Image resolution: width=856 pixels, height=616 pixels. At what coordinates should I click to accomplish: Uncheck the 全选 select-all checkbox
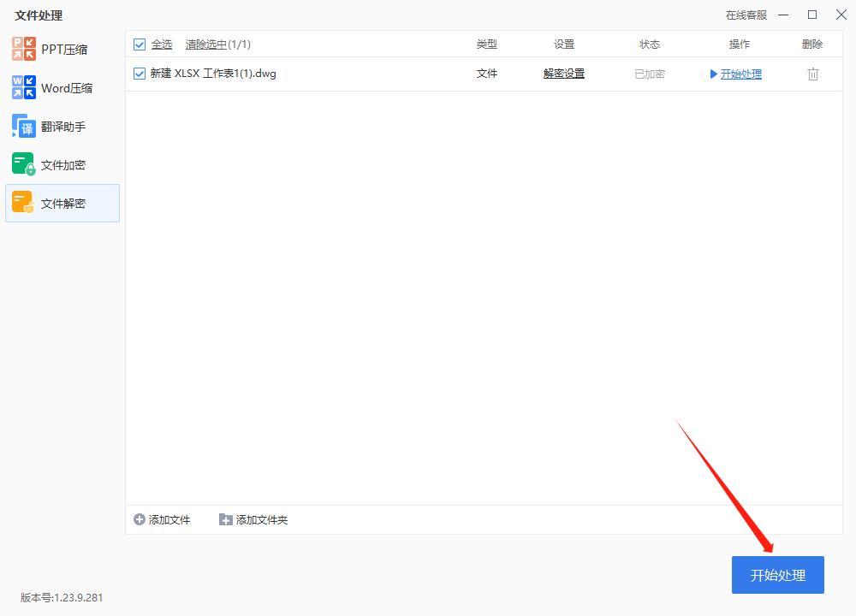139,44
